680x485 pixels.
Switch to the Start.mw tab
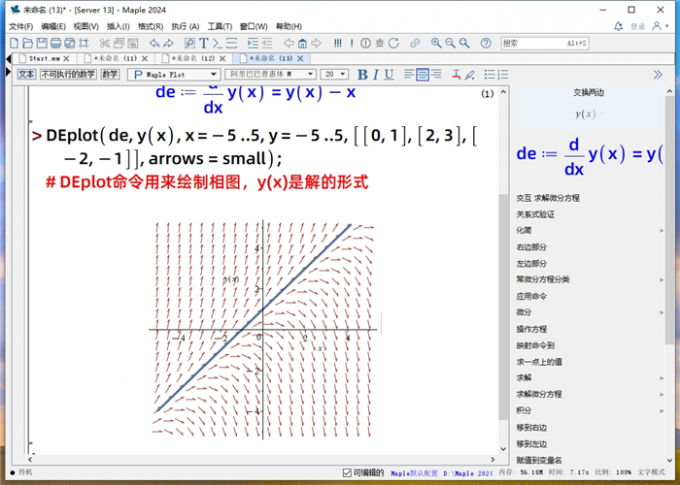coord(38,59)
